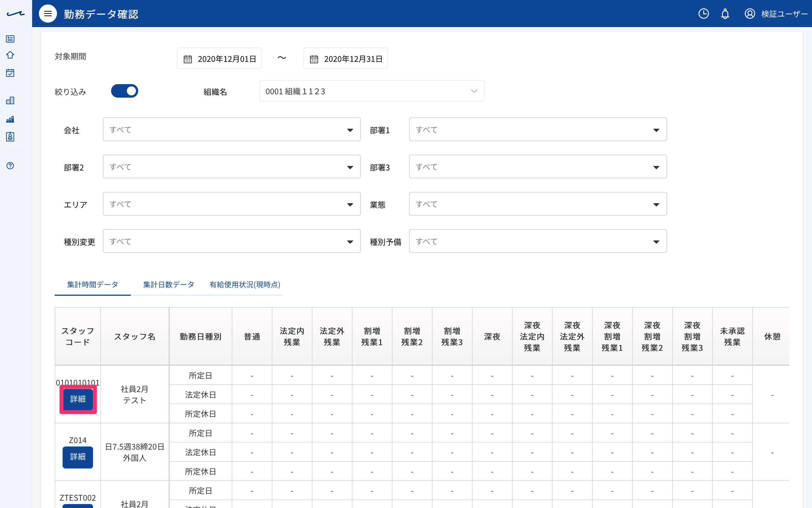Open the 種別変更 dropdown
812x508 pixels.
[231, 241]
